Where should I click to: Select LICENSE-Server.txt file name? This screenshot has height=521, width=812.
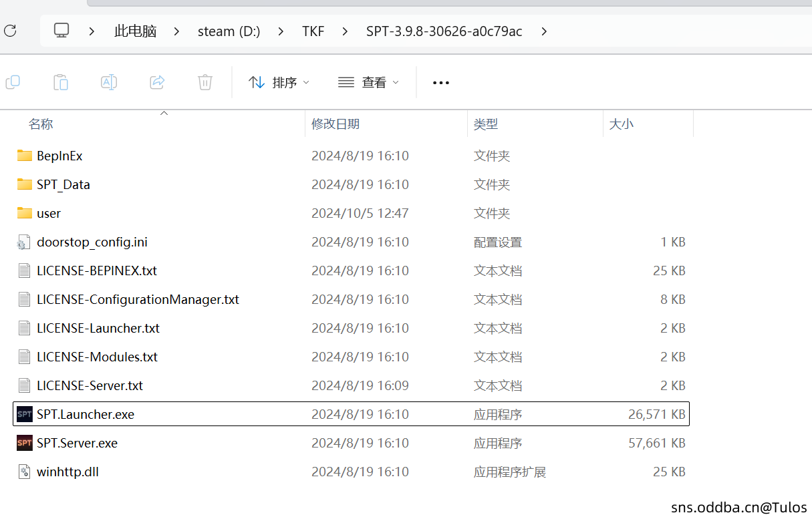(90, 385)
